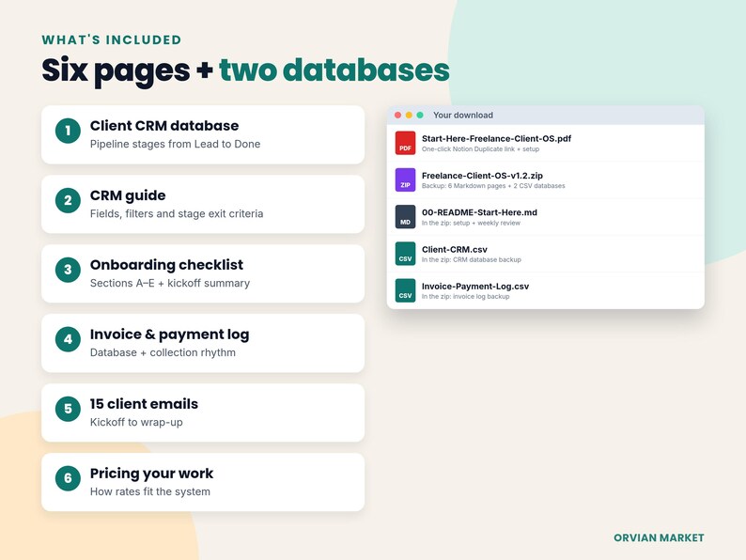Click the WHAT'S INCLUDED label
The image size is (746, 560).
coord(111,40)
